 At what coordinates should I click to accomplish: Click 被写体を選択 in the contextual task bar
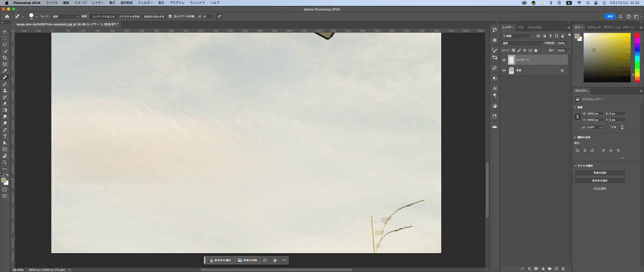click(x=220, y=260)
